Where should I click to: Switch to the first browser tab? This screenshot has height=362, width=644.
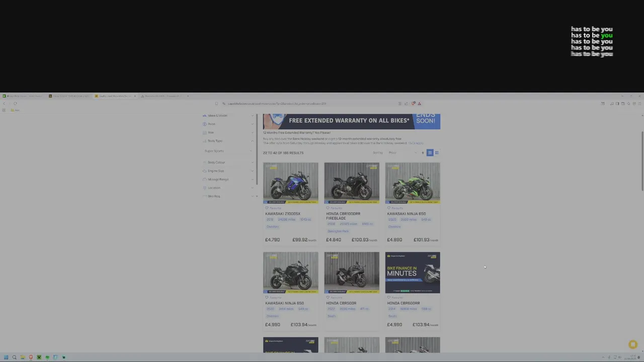(x=23, y=96)
